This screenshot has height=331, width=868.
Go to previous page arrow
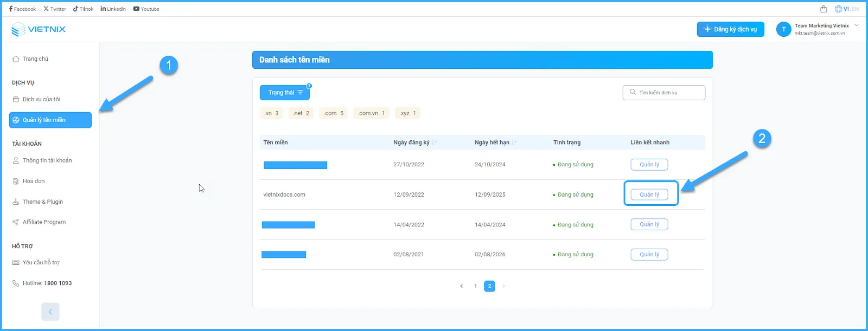462,286
